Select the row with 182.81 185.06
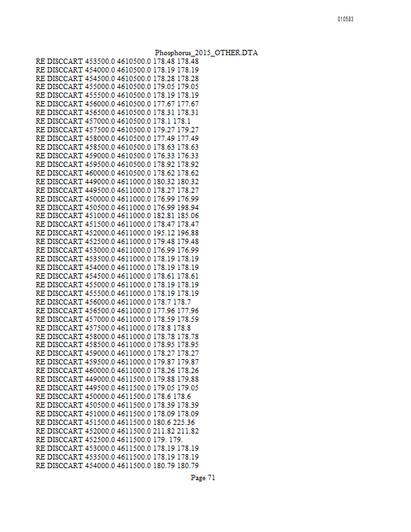The width and height of the screenshot is (411, 532). pyautogui.click(x=117, y=215)
